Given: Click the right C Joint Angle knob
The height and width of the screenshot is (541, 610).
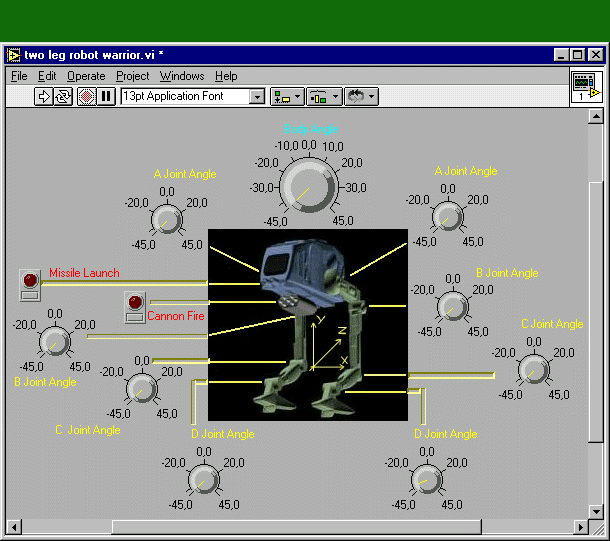Looking at the screenshot, I should 534,369.
